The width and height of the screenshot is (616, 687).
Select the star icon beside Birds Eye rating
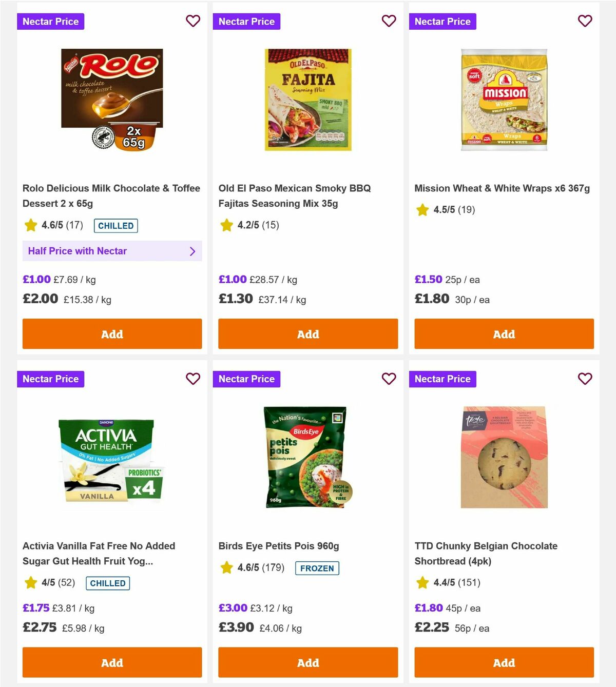coord(226,567)
